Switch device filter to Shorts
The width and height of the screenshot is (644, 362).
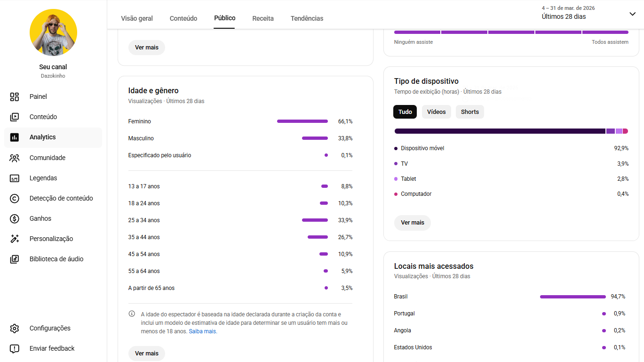[469, 112]
